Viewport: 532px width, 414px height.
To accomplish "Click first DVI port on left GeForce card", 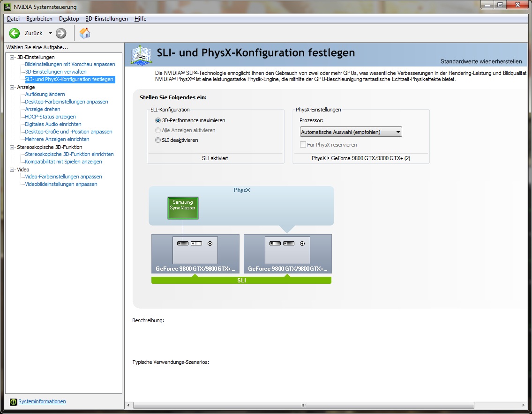I will pos(183,244).
